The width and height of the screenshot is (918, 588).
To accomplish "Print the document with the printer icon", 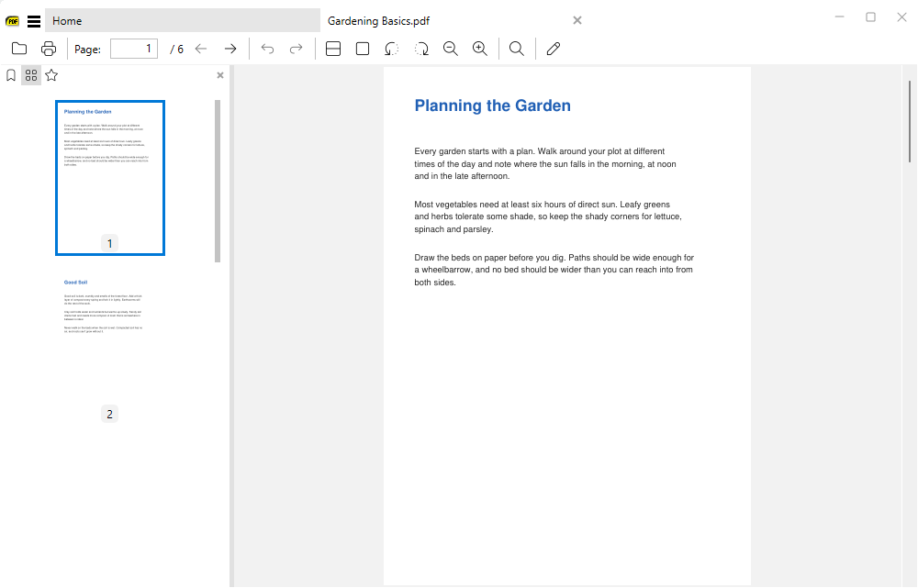I will [x=49, y=49].
